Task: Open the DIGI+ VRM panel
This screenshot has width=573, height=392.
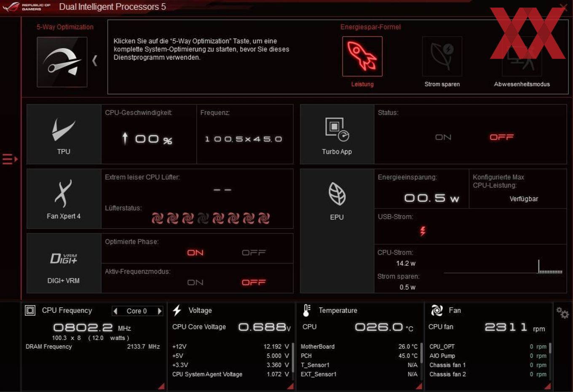Action: 64,263
